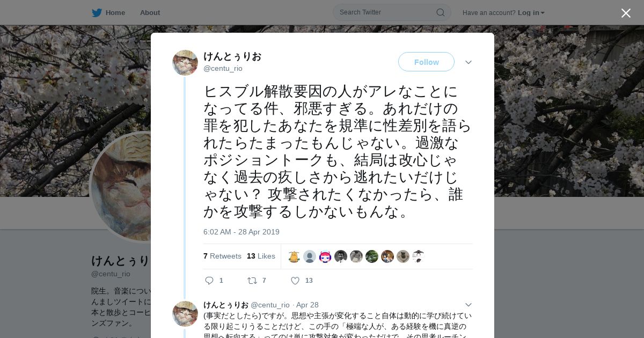Click into the Search Twitter field

pos(385,12)
